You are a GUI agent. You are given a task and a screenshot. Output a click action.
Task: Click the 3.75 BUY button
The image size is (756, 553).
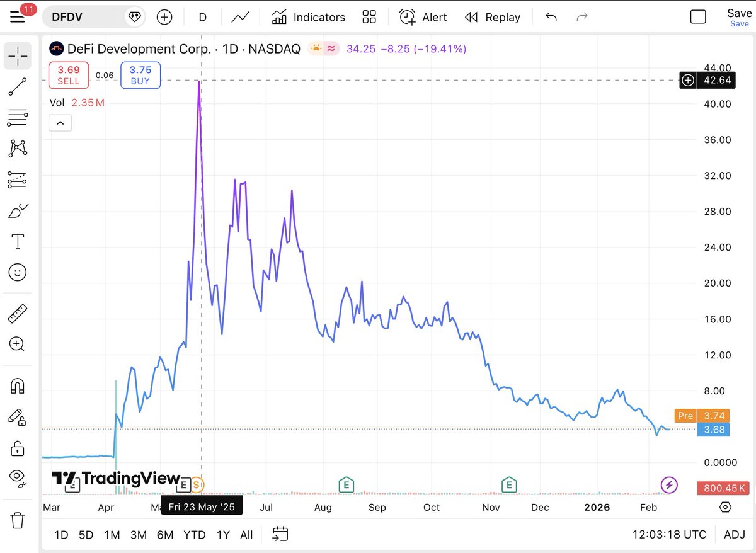(x=140, y=75)
